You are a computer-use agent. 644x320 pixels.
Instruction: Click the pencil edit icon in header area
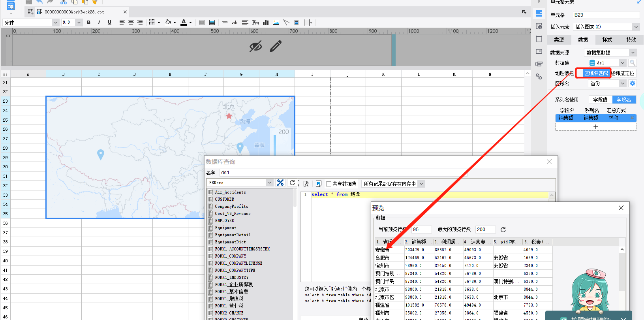click(276, 46)
